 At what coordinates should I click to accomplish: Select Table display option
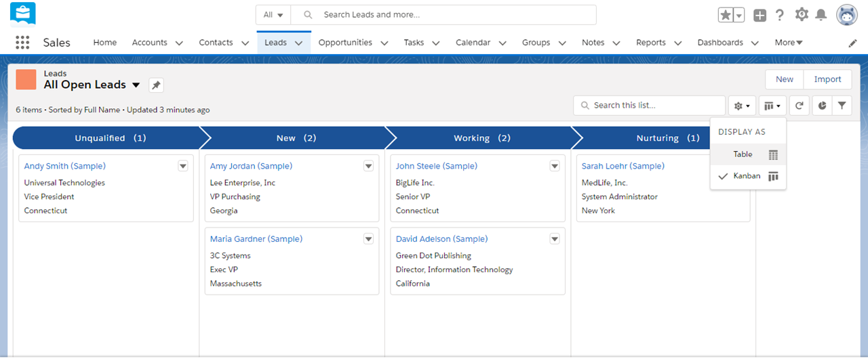click(x=743, y=154)
